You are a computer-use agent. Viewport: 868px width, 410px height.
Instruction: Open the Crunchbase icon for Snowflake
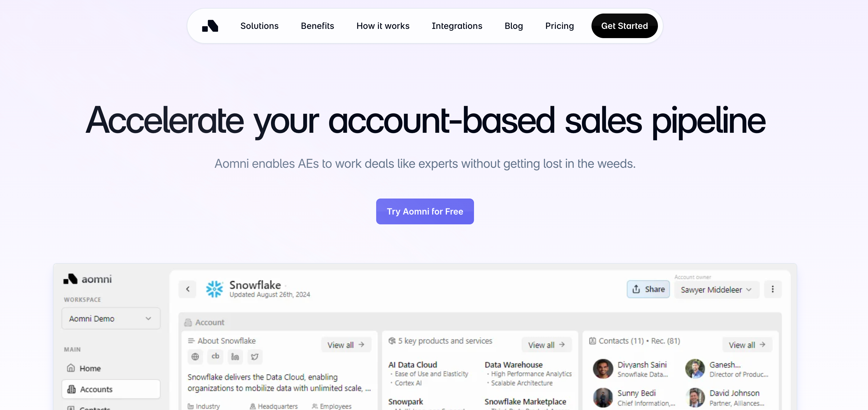coord(215,357)
